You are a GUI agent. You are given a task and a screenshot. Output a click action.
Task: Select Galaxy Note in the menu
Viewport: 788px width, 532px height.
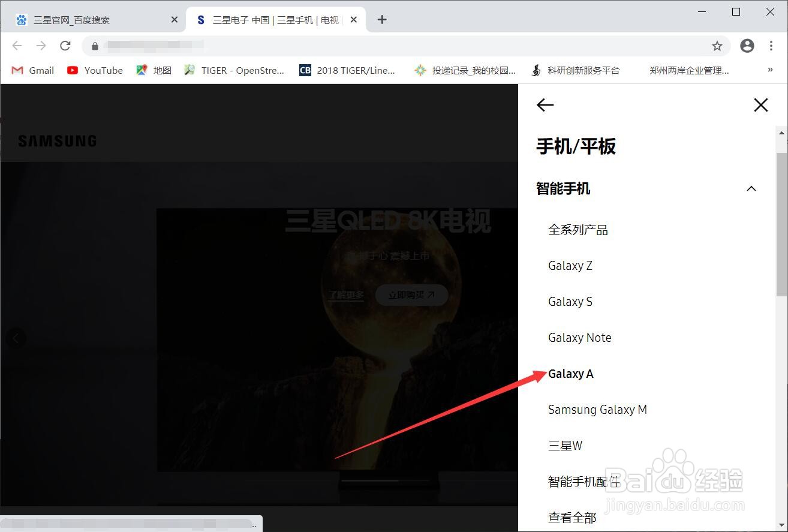[580, 338]
